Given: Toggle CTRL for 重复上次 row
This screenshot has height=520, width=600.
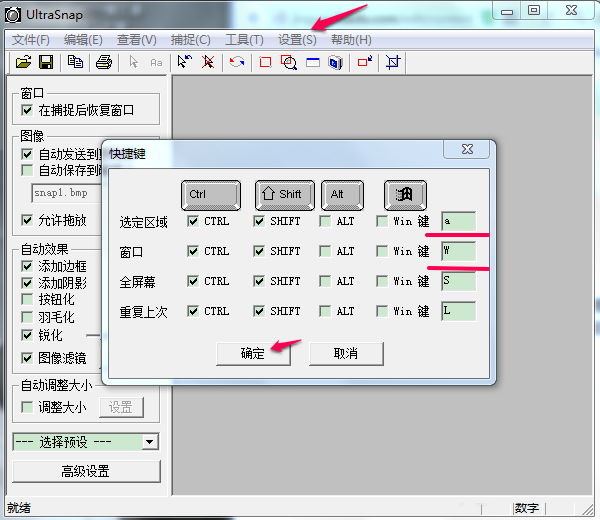Looking at the screenshot, I should pyautogui.click(x=193, y=311).
